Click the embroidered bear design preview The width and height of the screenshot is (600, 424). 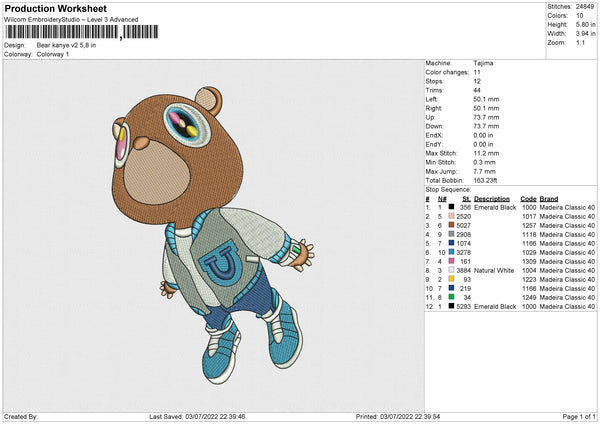point(213,235)
